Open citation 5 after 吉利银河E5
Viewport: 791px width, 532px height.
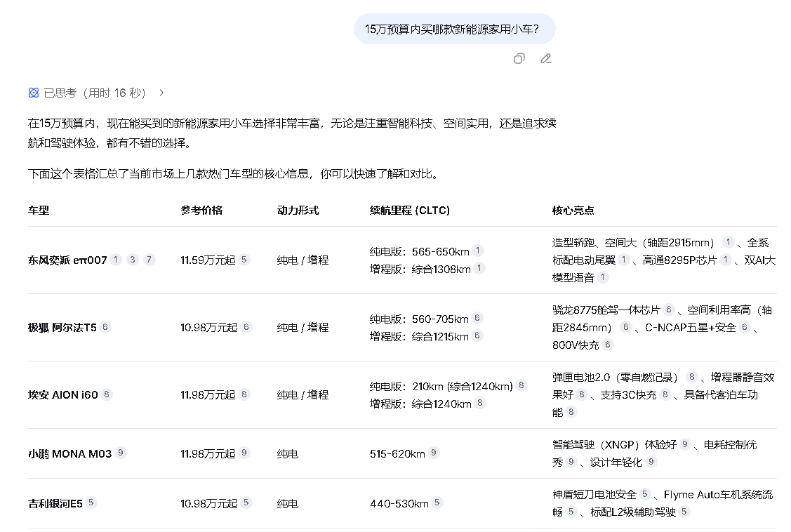[91, 503]
